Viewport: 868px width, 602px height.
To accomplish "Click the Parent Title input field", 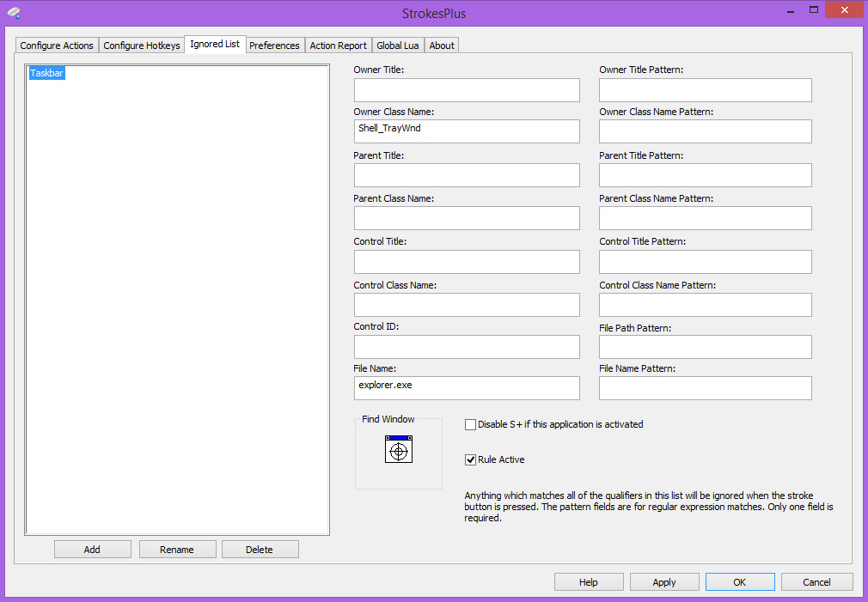I will (467, 175).
